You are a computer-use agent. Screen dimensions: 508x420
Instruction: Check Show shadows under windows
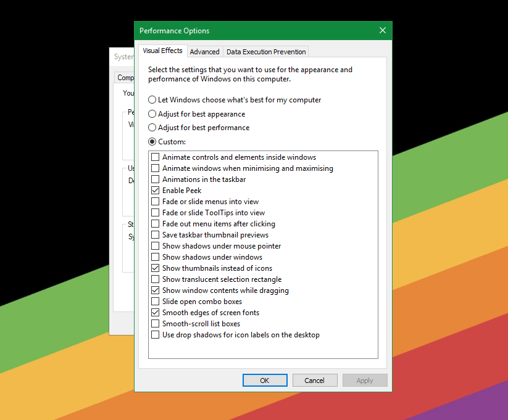point(155,257)
